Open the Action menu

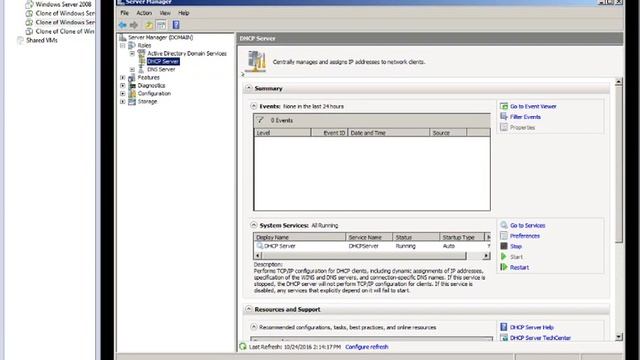pos(144,13)
